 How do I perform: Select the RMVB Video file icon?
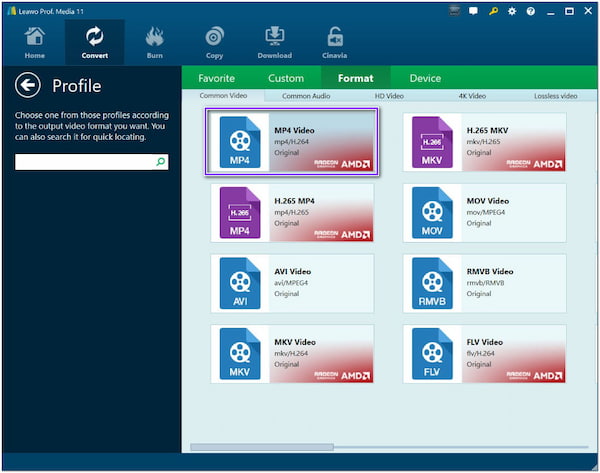[432, 283]
